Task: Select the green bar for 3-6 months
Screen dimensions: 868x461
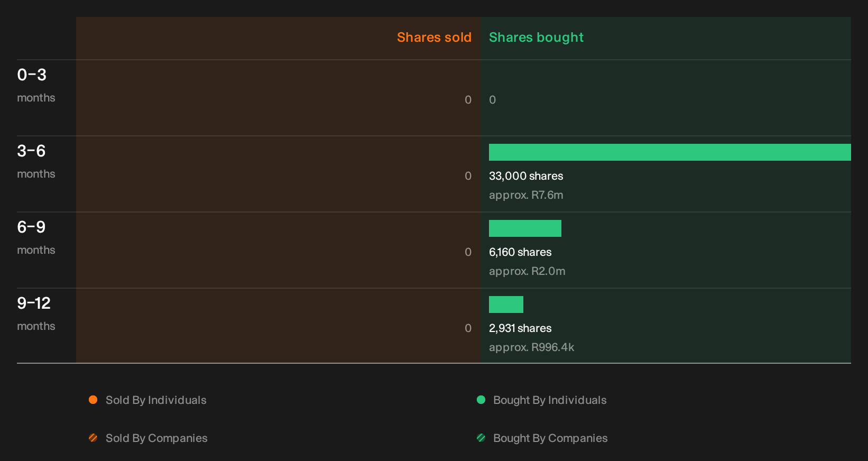Action: 670,152
